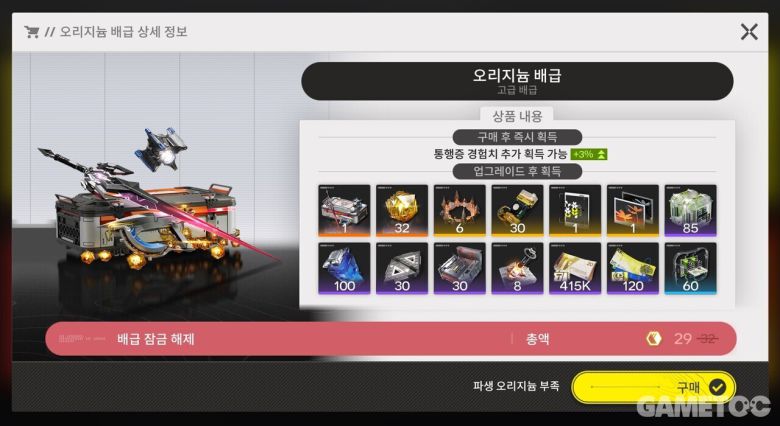Select the blue crystal item showing 100
780x426 pixels.
point(344,268)
